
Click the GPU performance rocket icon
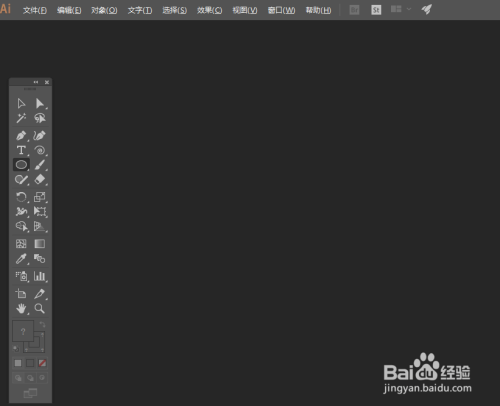pyautogui.click(x=426, y=9)
